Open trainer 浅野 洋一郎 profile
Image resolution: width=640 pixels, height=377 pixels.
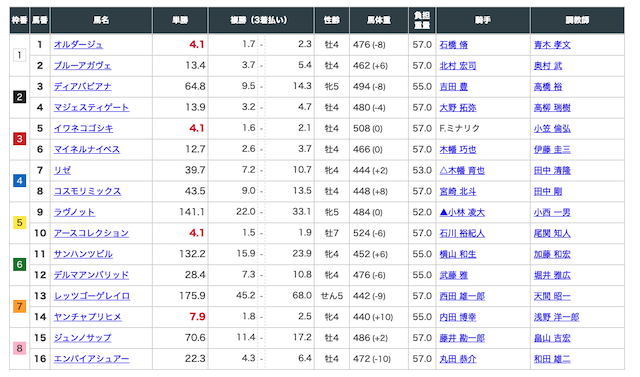556,317
